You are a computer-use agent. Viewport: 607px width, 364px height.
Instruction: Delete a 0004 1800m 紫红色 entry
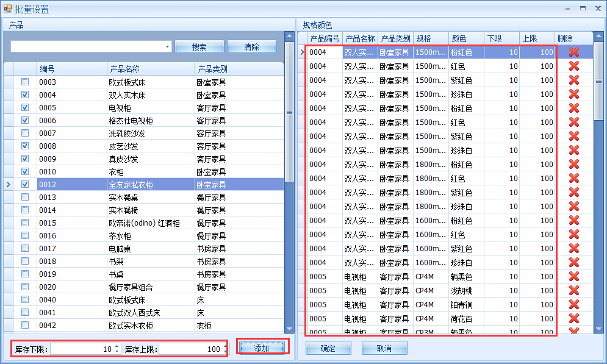[x=572, y=193]
